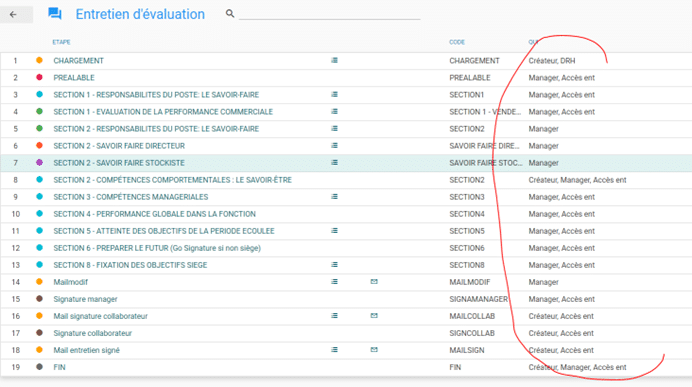Open the Signature manager step

pos(86,299)
